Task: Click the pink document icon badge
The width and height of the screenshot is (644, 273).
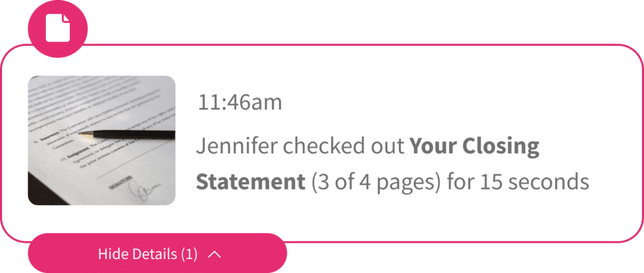Action: [58, 28]
